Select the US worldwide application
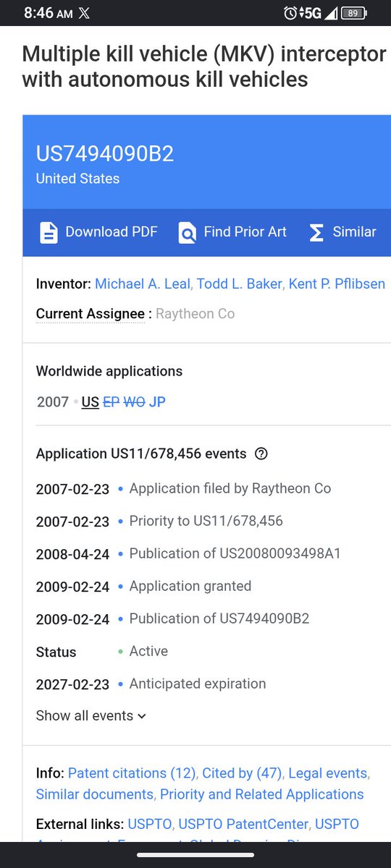 (x=91, y=402)
